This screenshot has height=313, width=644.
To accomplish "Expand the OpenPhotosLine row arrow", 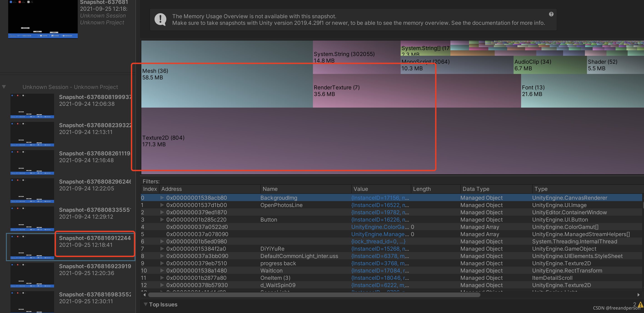I will click(162, 205).
